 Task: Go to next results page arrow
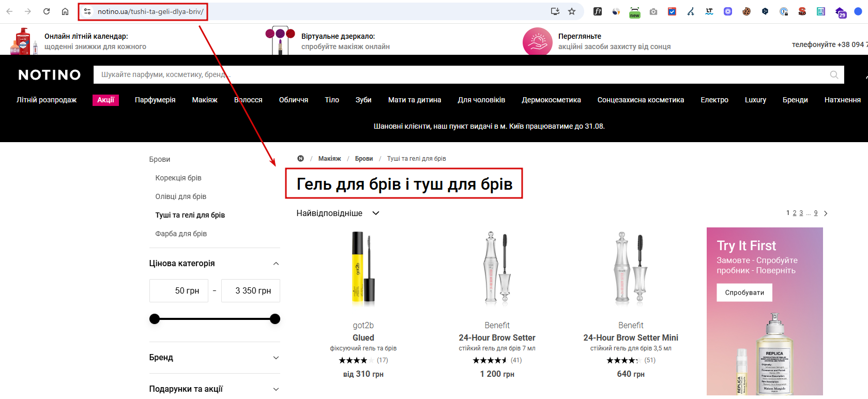pos(826,213)
